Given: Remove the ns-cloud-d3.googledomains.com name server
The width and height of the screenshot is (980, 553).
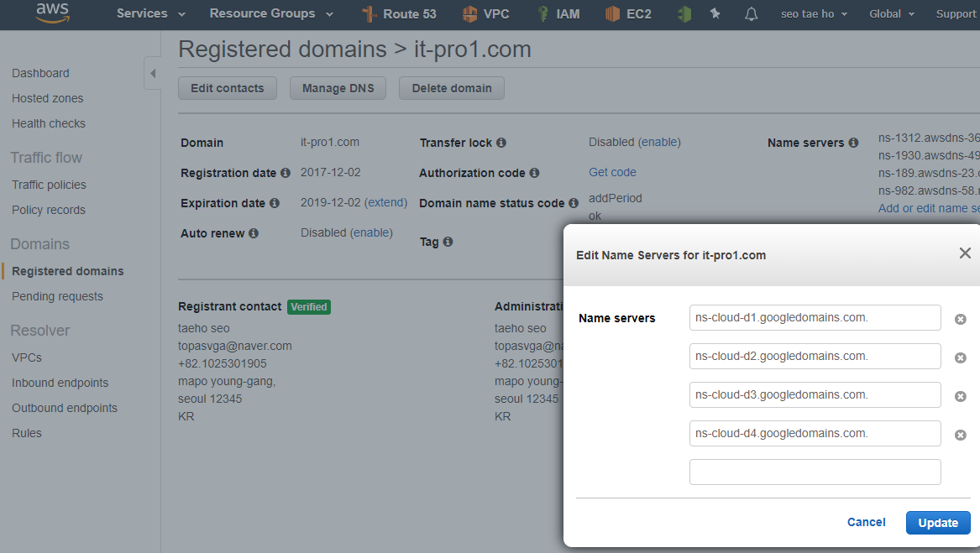Looking at the screenshot, I should pyautogui.click(x=961, y=397).
